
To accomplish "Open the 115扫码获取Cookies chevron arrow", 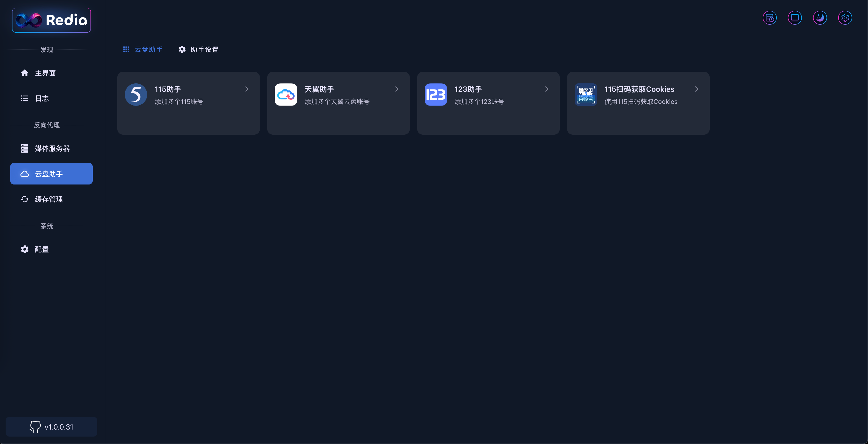I will click(696, 89).
